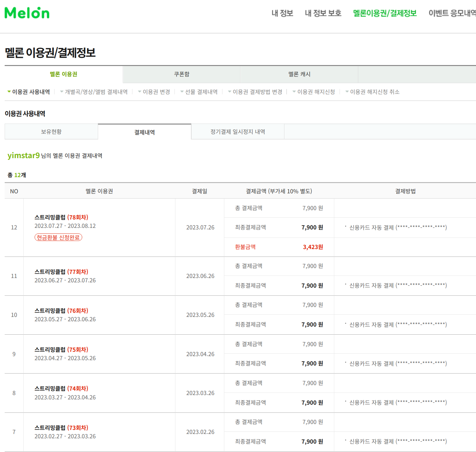Click the 멜론 이용권/결제정보 page title
Screen dimensions: 476x452
50,53
